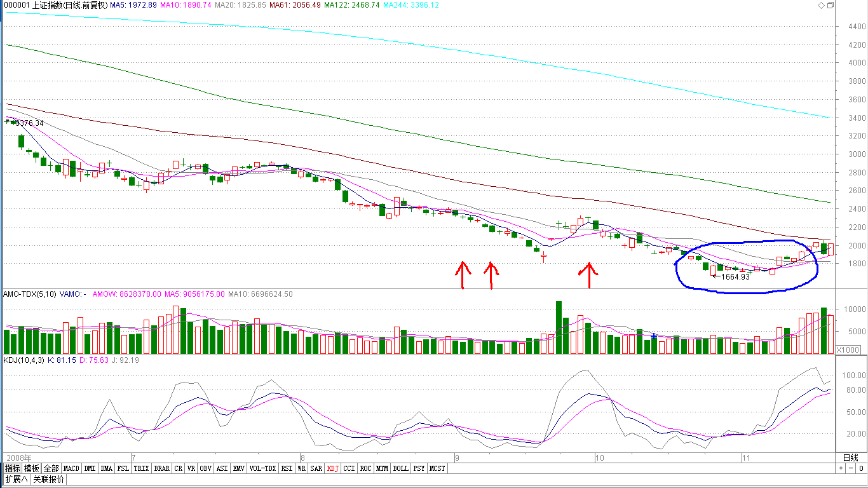Click the X1000 volume scale label

[x=850, y=350]
